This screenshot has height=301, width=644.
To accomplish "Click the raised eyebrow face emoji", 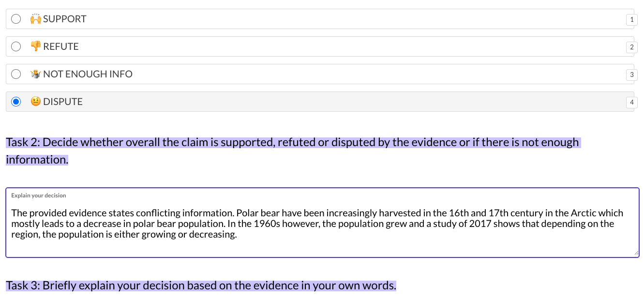I will coord(35,102).
